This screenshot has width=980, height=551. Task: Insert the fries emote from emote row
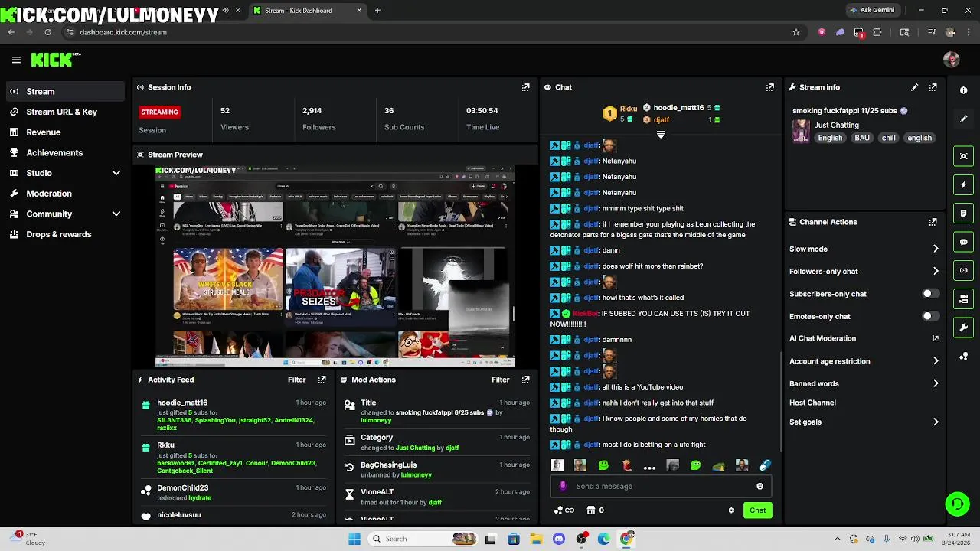(x=626, y=465)
